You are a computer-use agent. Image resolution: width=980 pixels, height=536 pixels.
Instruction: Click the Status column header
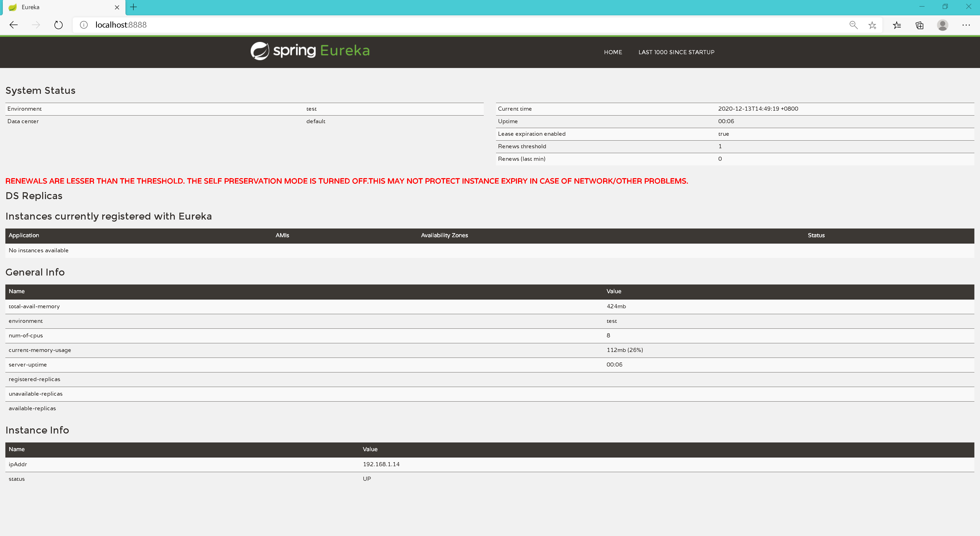click(816, 235)
